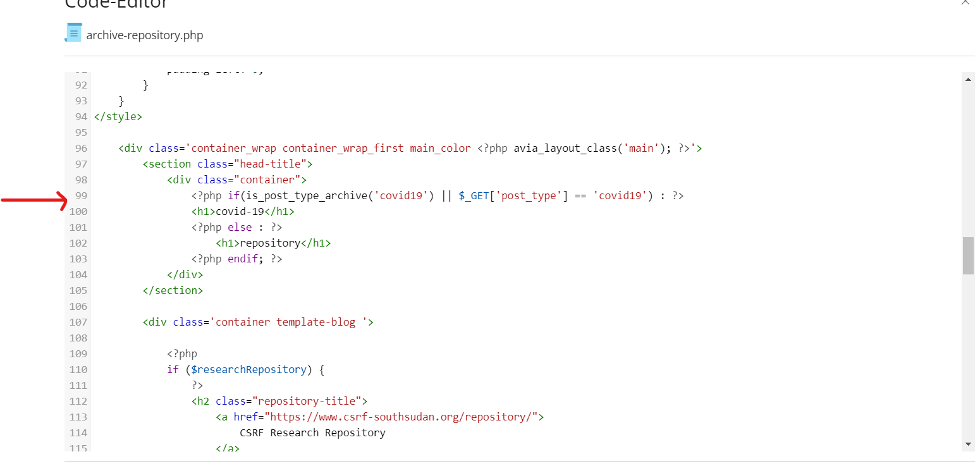Click the h2 repository-title tag line
Image resolution: width=980 pixels, height=466 pixels.
tap(279, 401)
